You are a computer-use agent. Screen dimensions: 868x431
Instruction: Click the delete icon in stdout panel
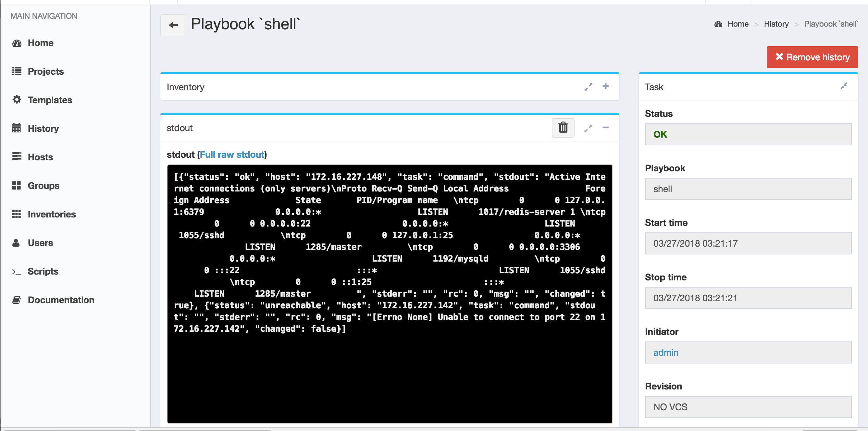564,127
